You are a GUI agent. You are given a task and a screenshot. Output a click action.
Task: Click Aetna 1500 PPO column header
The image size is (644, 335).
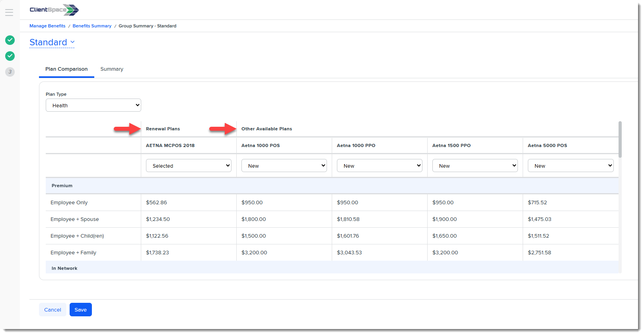pos(451,145)
